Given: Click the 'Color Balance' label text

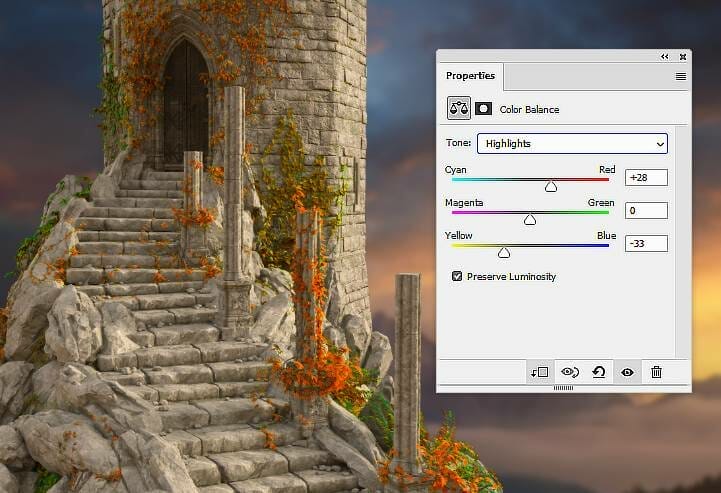Looking at the screenshot, I should [529, 109].
